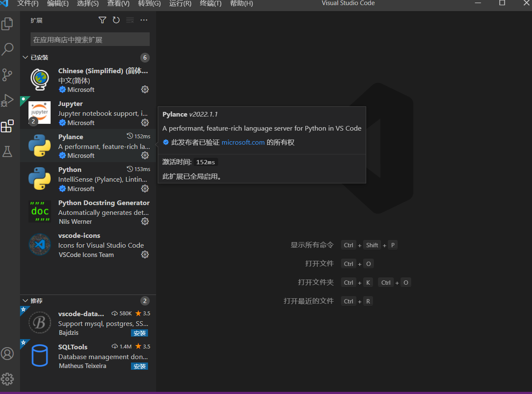
Task: Click Matheus Teixeira publisher name
Action: (83, 366)
